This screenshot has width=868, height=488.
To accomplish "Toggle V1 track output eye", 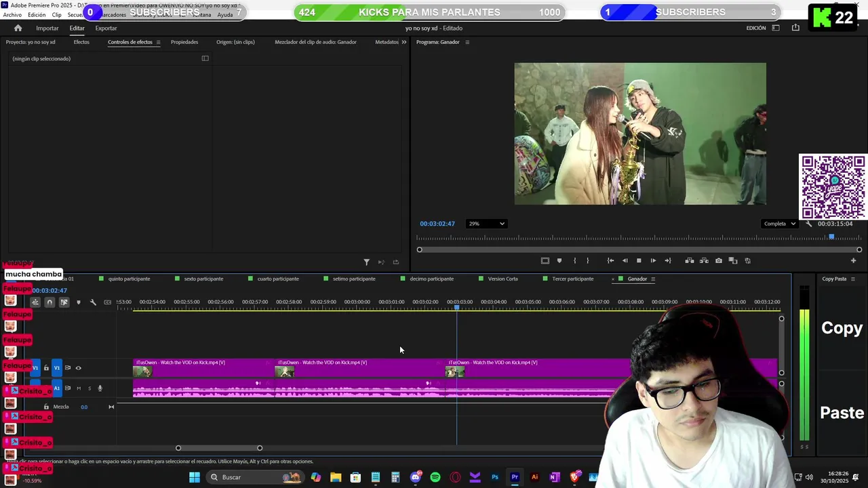I will point(78,368).
